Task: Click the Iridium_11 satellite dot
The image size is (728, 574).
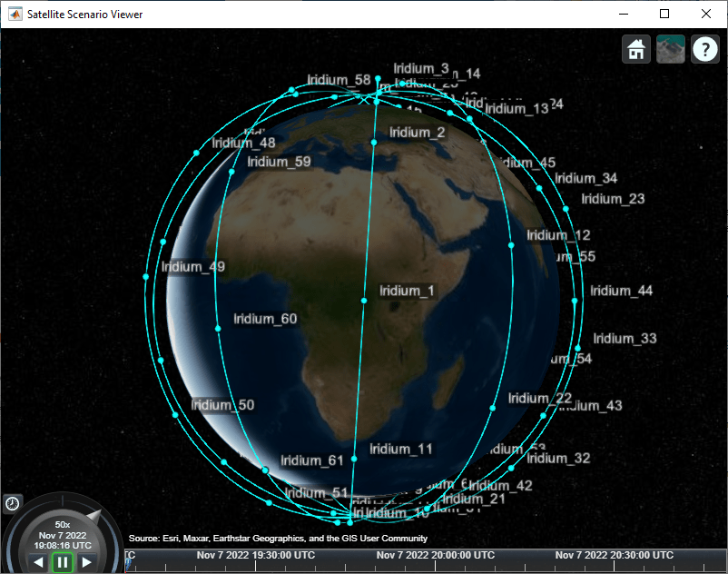Action: 354,460
